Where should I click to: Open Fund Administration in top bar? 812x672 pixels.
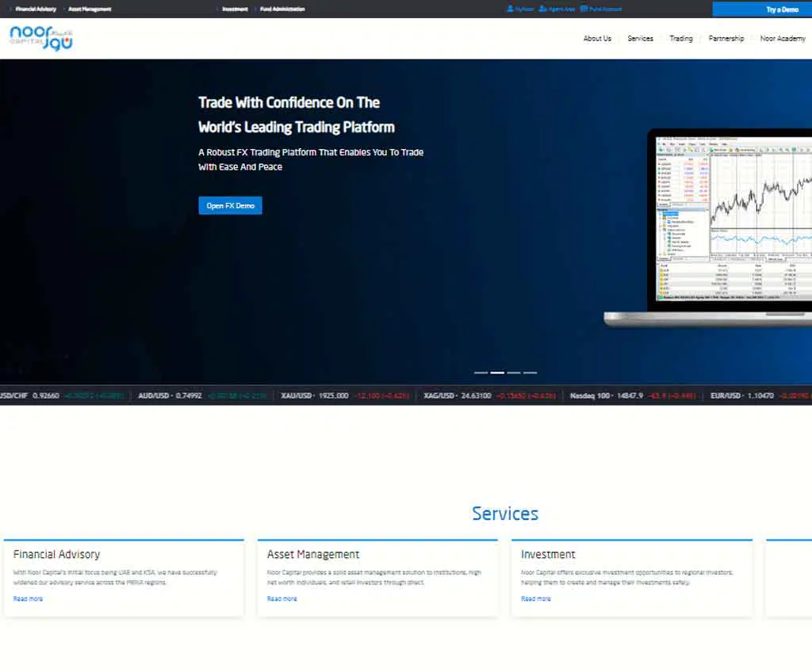[x=282, y=9]
